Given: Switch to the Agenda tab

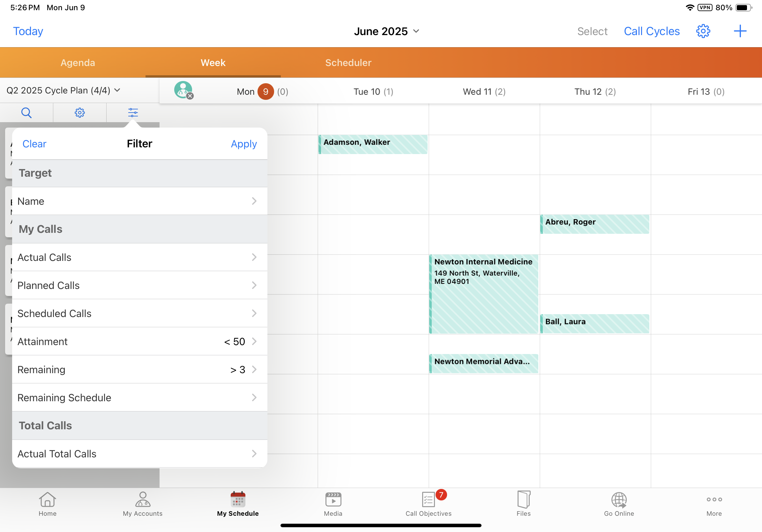Looking at the screenshot, I should (x=78, y=63).
